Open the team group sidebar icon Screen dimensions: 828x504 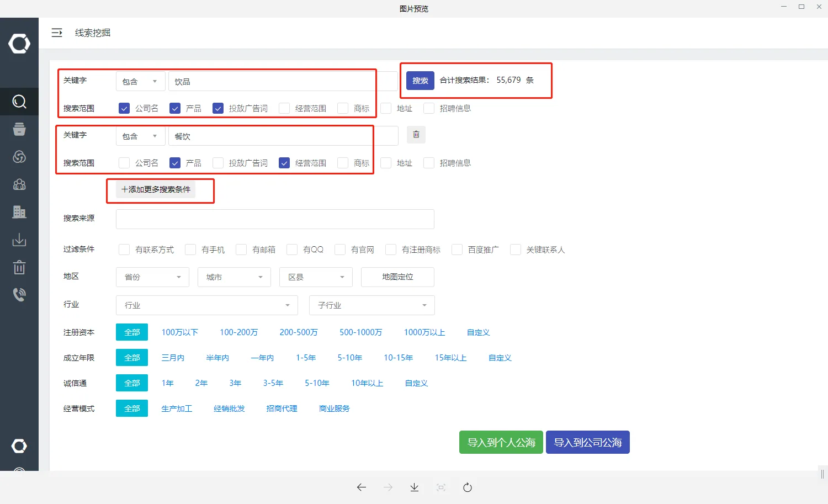(x=19, y=184)
